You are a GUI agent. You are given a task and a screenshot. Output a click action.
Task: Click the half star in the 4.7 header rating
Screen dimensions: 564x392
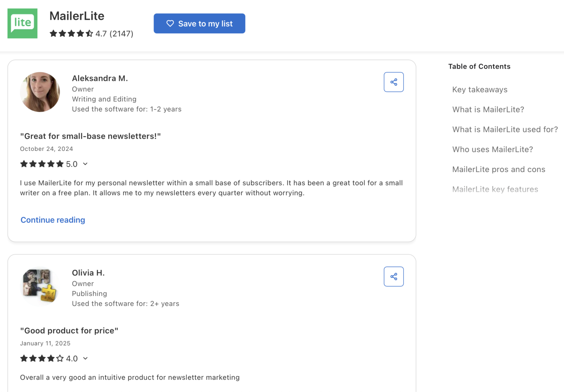[89, 33]
